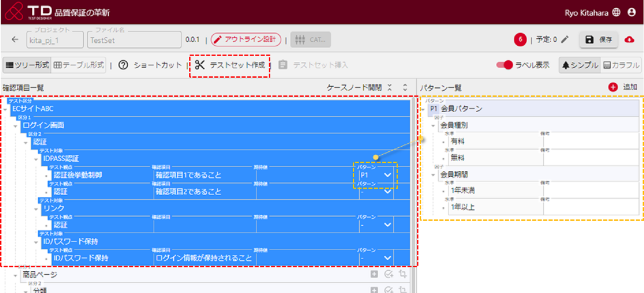
Task: Collapse the 商品ページ tree node
Action: (x=16, y=275)
